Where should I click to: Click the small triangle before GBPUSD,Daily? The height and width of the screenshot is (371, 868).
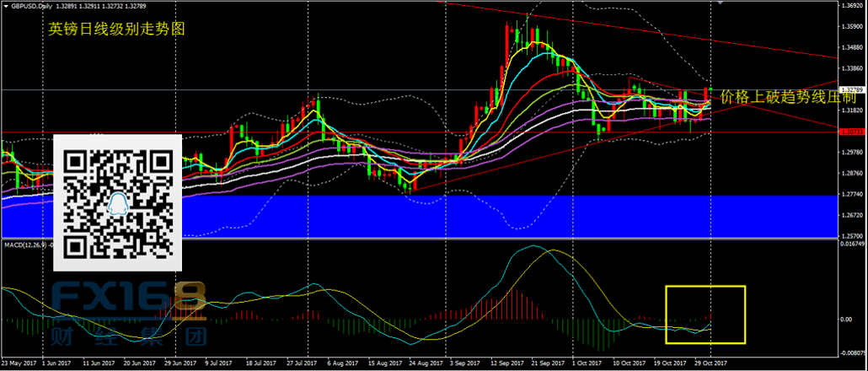coord(5,7)
